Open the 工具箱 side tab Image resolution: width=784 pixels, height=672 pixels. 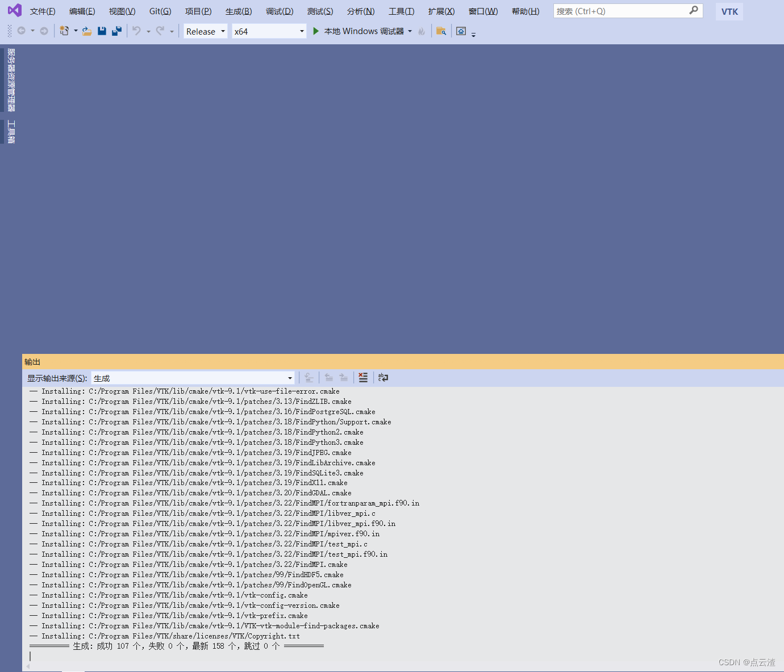click(11, 132)
